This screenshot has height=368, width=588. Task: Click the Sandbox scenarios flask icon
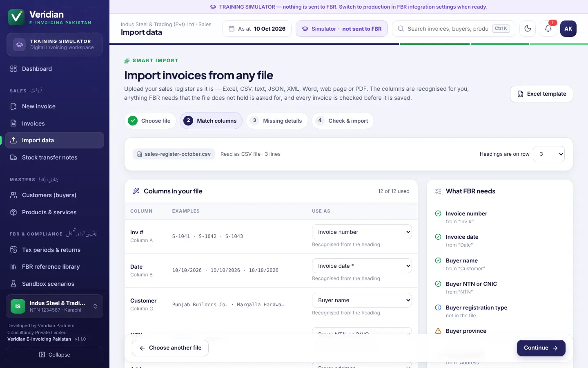tap(13, 284)
